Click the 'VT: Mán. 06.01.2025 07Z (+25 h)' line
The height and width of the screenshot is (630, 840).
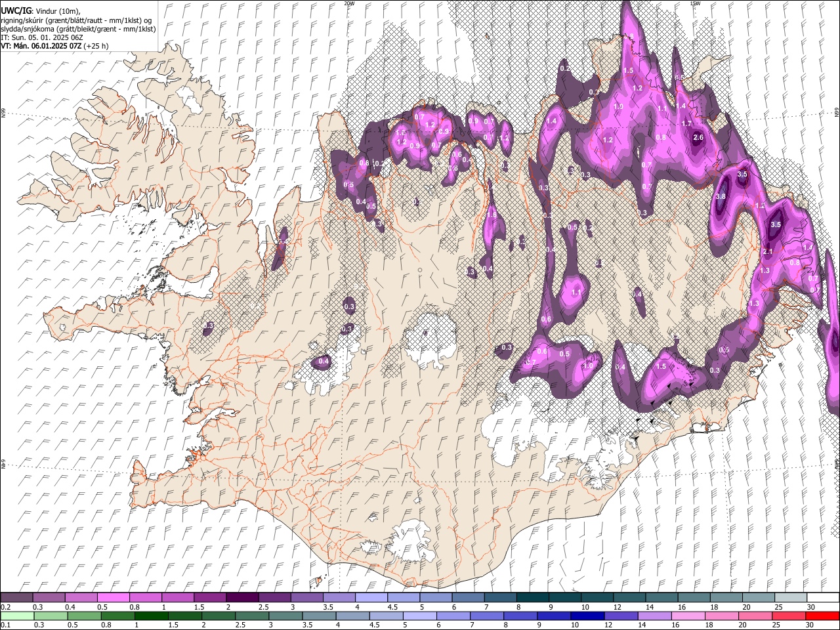tap(55, 46)
